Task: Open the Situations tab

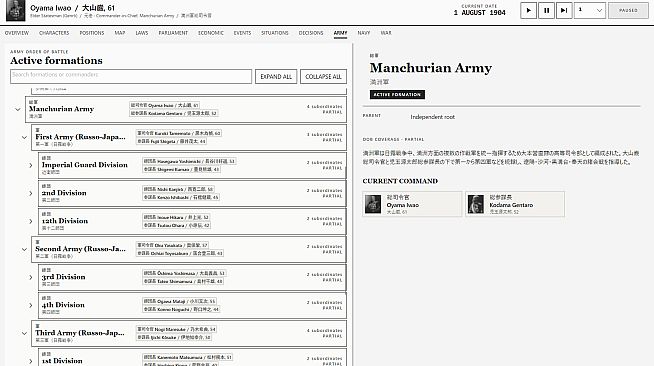Action: (275, 33)
